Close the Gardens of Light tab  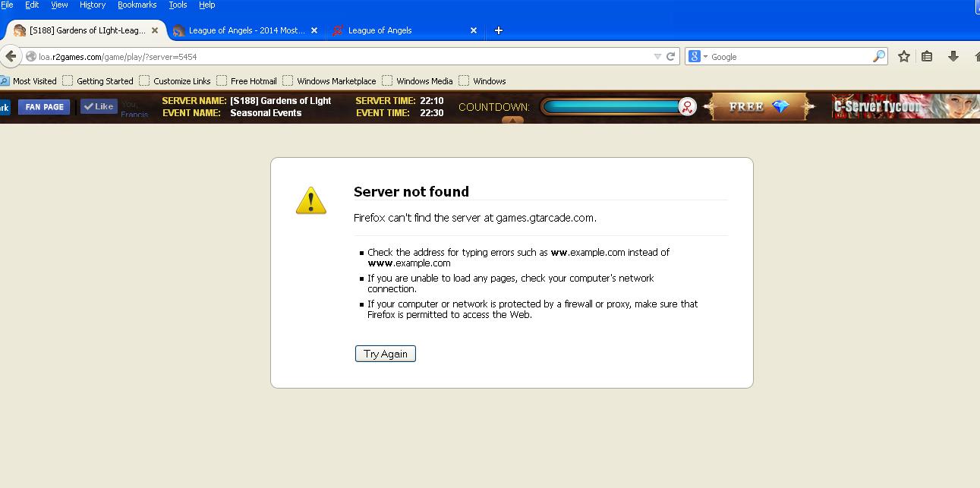point(155,30)
